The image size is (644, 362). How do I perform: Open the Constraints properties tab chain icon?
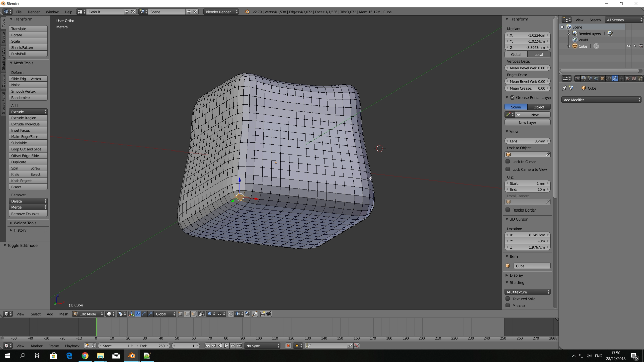[609, 78]
